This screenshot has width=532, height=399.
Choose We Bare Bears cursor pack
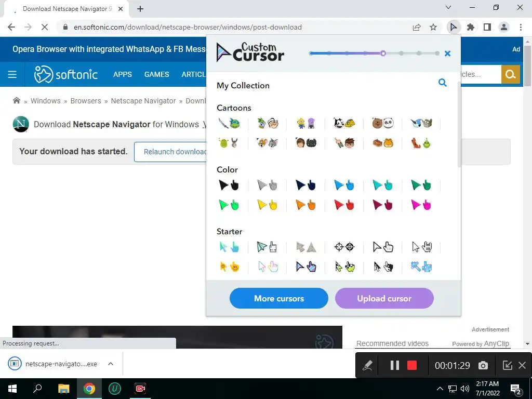coord(383,123)
